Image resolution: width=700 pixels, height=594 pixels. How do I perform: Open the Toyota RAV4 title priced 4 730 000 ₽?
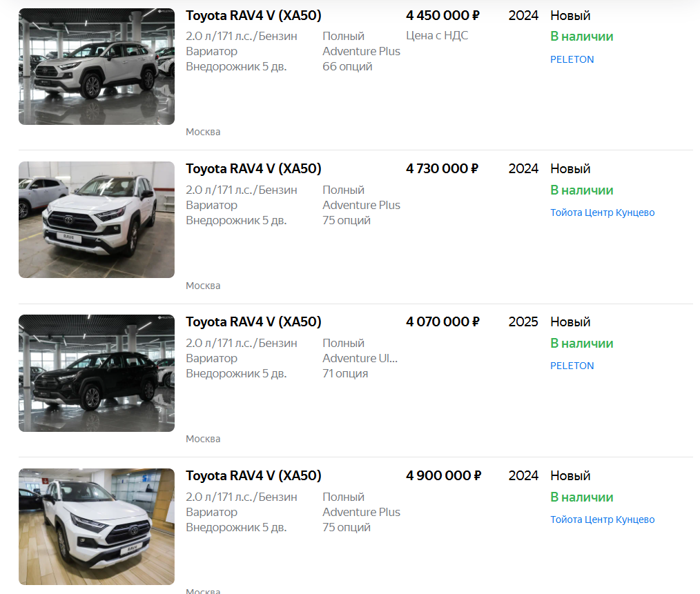253,169
